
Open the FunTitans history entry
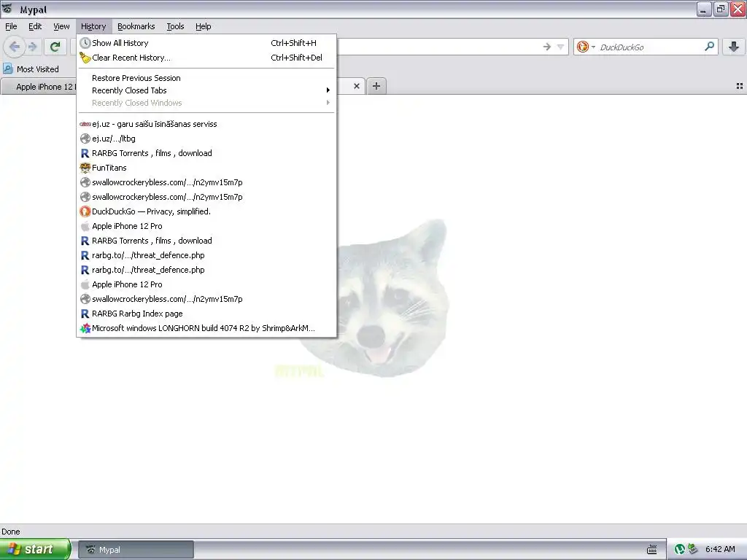pyautogui.click(x=206, y=168)
